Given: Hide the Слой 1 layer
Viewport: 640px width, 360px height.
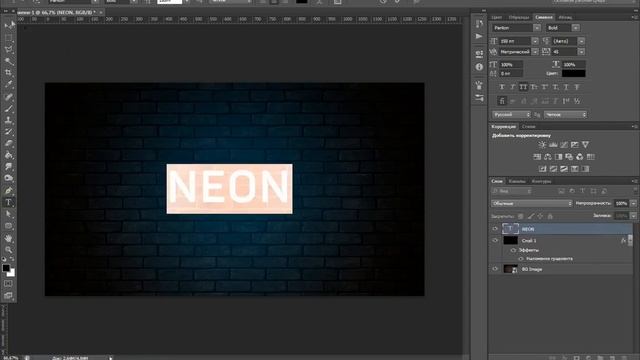Looking at the screenshot, I should pyautogui.click(x=495, y=241).
